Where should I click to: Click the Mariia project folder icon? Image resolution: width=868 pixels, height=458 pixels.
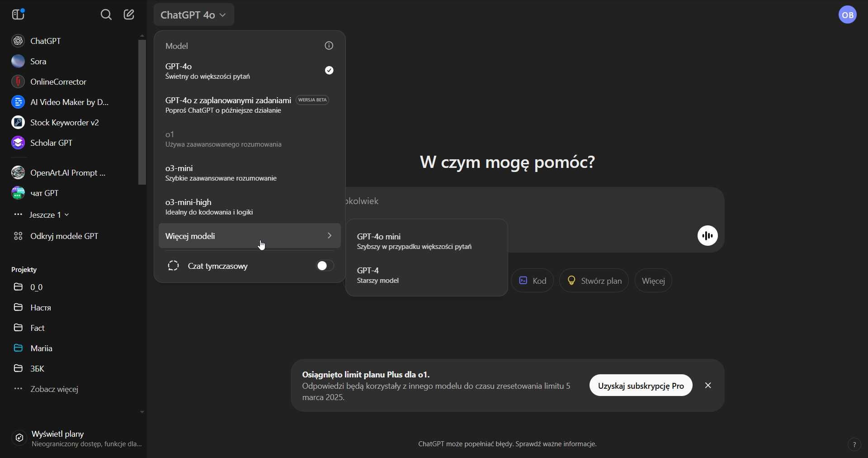[x=18, y=348]
